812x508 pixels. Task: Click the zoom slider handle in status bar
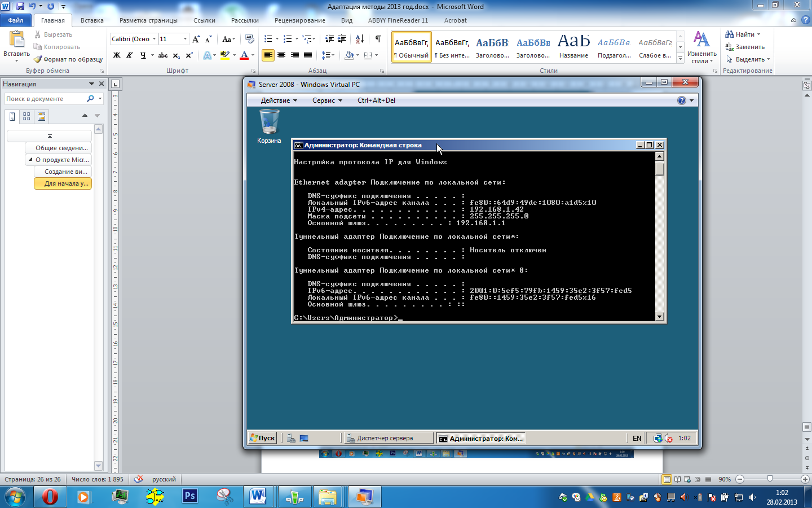tap(770, 479)
